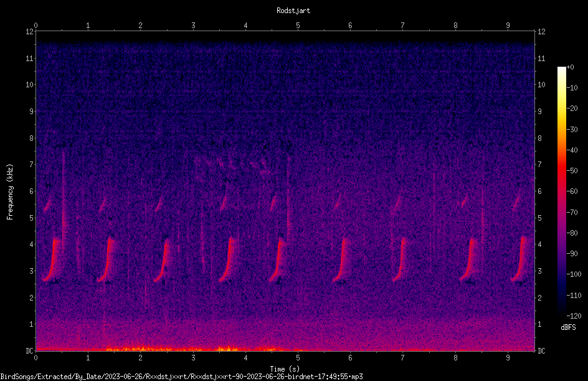588x381 pixels.
Task: Click the red rising call at 7 seconds near 3-4 kHz
Action: pyautogui.click(x=400, y=259)
